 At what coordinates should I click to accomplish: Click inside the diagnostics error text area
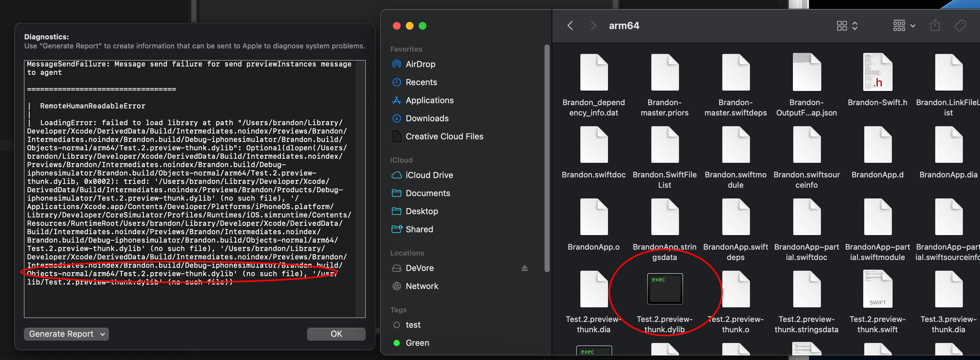(195, 189)
